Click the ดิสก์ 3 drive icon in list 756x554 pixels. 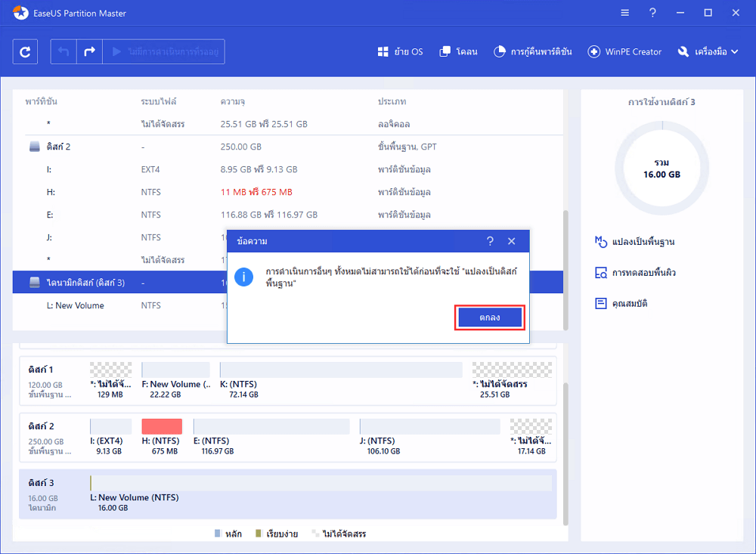pos(34,283)
